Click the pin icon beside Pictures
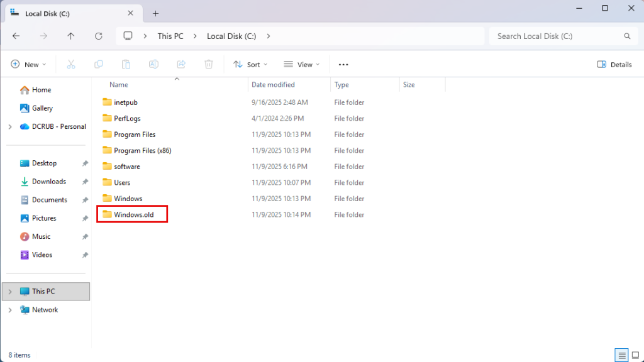644x362 pixels. 85,218
